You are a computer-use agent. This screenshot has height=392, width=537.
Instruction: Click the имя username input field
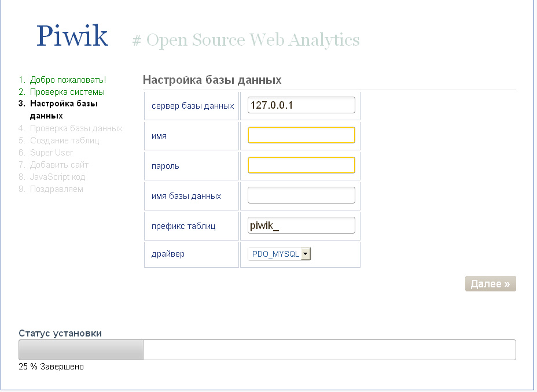(301, 135)
